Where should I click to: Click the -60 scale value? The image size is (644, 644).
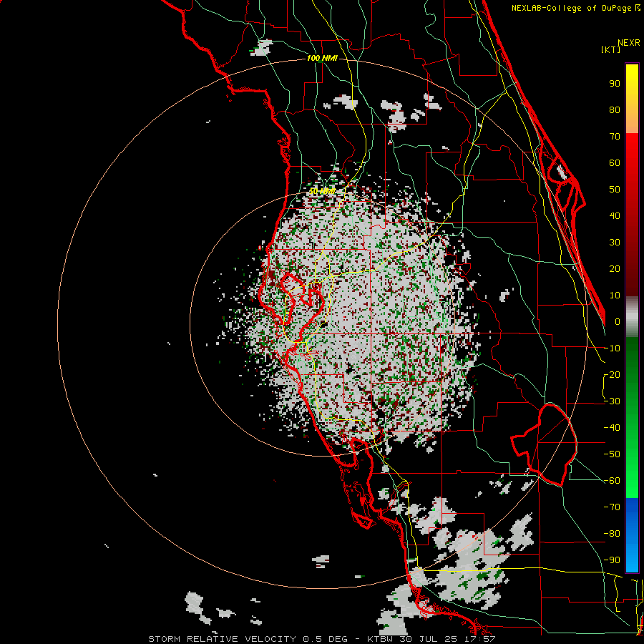(612, 481)
